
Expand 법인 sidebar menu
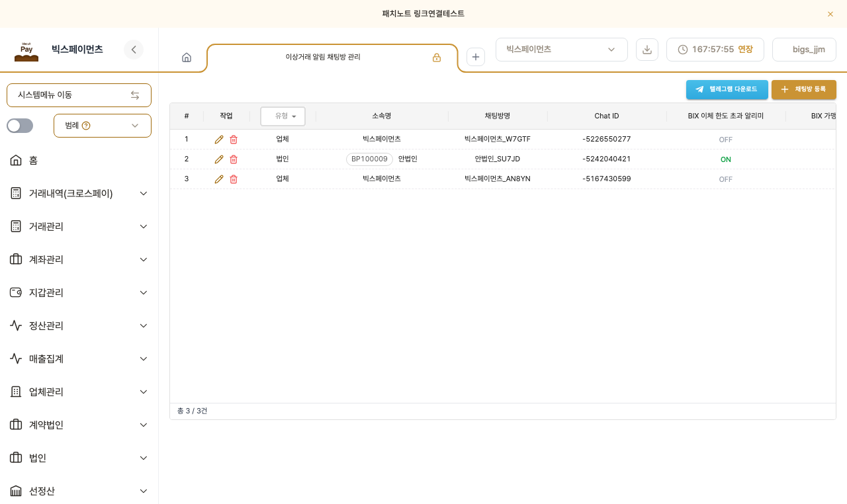79,458
